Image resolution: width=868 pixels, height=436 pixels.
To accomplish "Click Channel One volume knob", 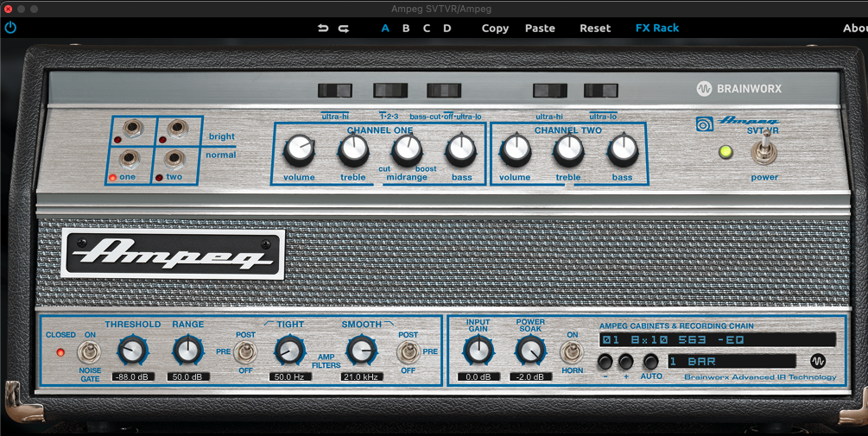I will coord(299,151).
